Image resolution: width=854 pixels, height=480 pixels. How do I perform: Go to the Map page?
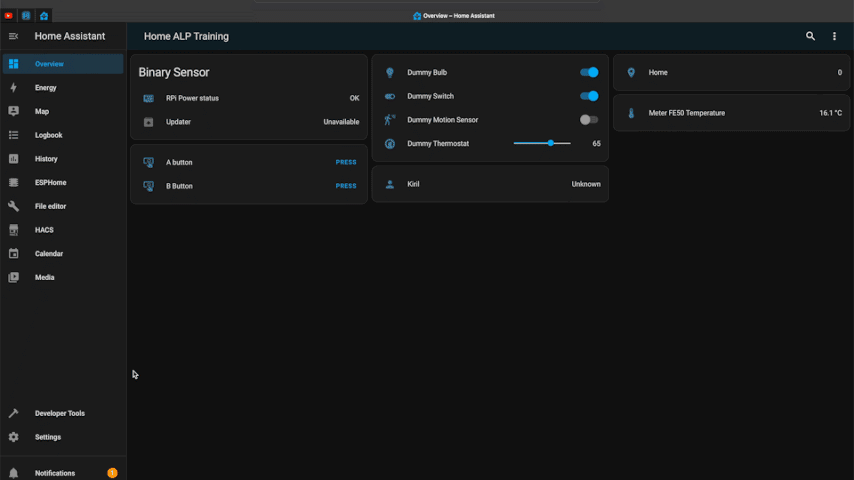63,111
